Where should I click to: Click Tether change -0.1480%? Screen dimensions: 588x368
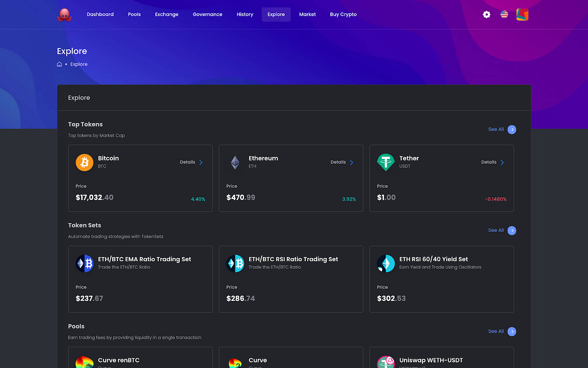(x=496, y=199)
